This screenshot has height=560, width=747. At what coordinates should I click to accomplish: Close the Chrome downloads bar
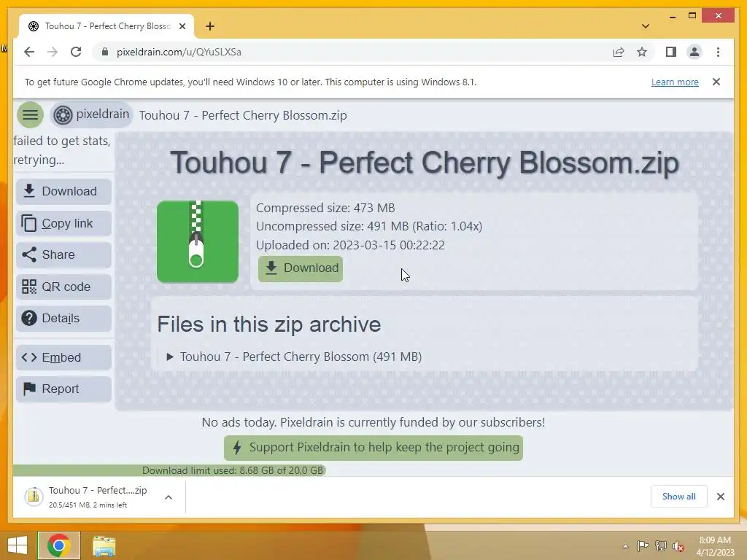(x=720, y=497)
